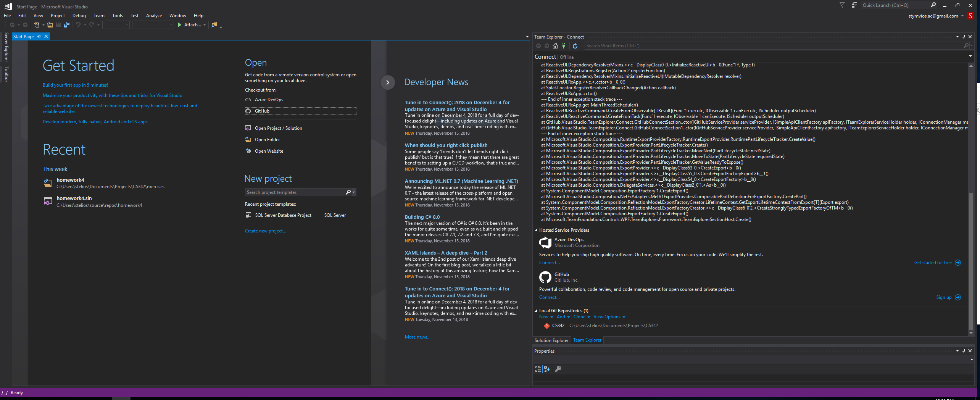Click the Home icon in Team Explorer
Image resolution: width=980 pixels, height=400 pixels.
(x=555, y=46)
